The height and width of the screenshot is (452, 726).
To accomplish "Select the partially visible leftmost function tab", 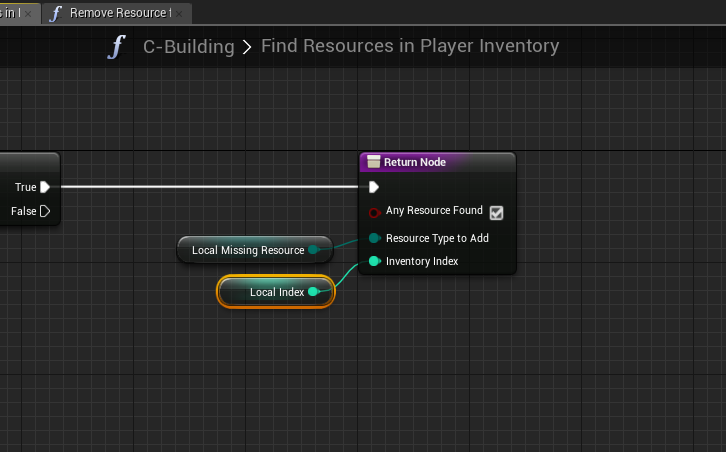I will (x=12, y=13).
